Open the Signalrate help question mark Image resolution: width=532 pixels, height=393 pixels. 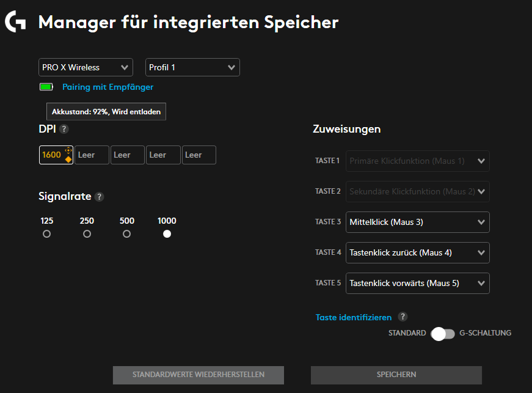coord(99,197)
